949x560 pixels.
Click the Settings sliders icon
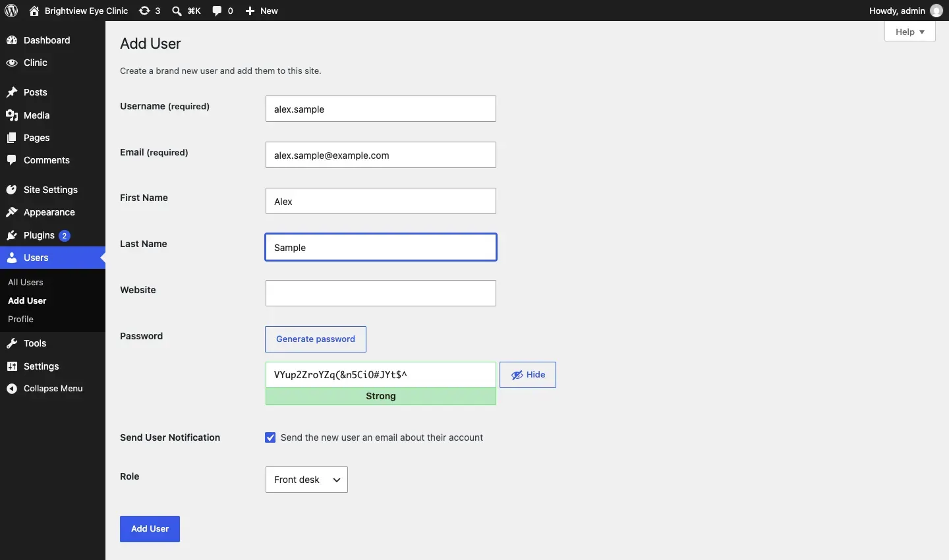(12, 366)
